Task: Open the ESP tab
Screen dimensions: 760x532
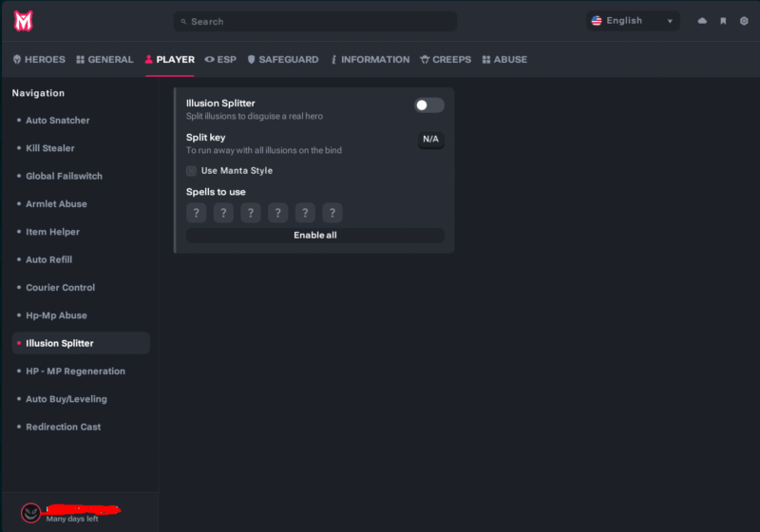Action: (220, 60)
